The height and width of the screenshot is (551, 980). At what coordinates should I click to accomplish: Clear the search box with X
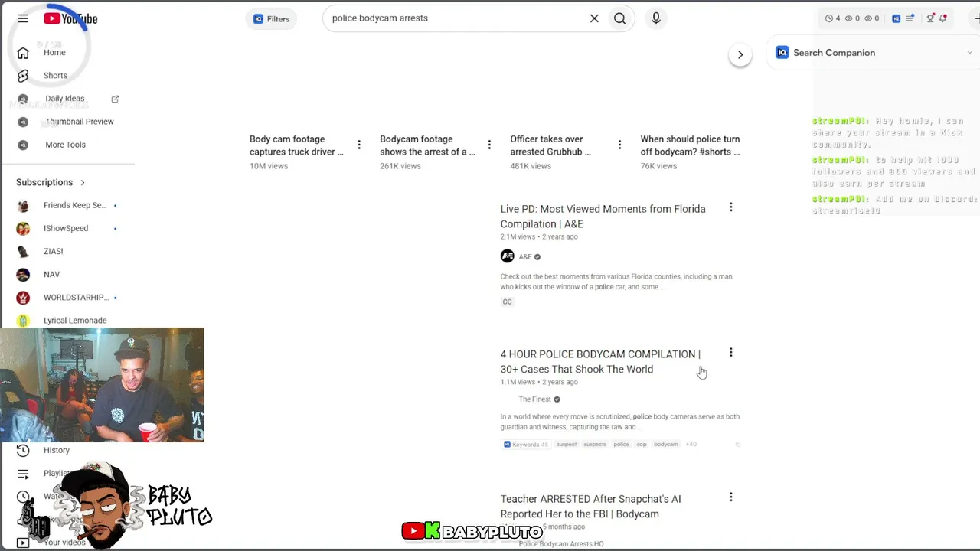pyautogui.click(x=594, y=18)
